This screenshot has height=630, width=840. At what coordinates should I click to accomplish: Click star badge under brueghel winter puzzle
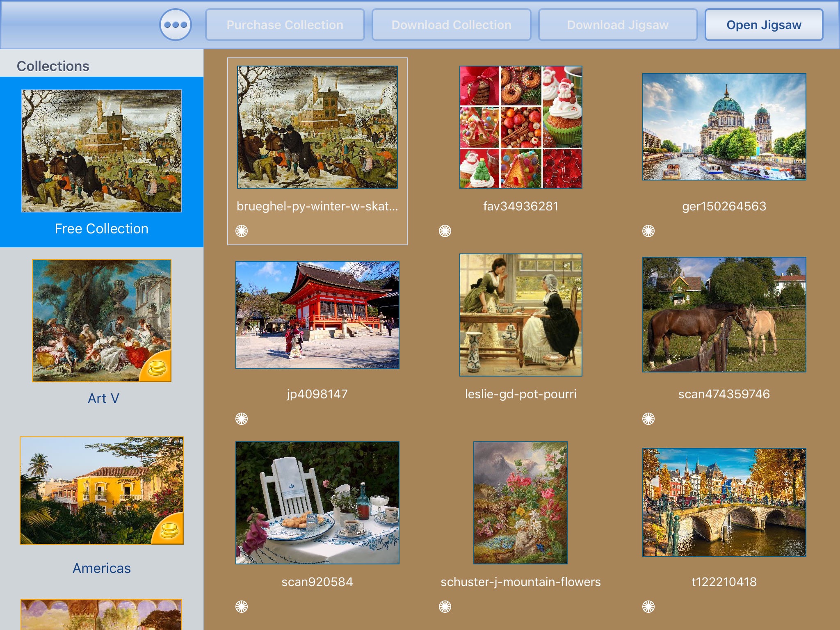coord(242,231)
